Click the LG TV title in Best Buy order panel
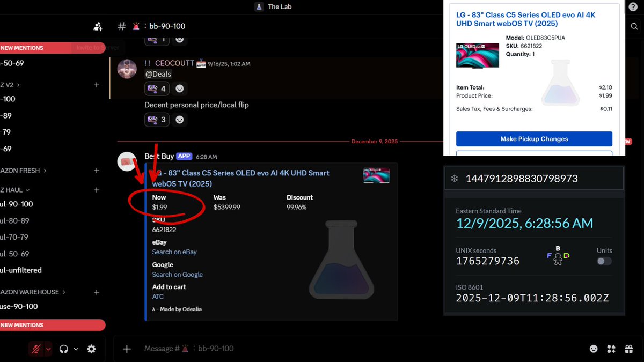 tap(525, 19)
